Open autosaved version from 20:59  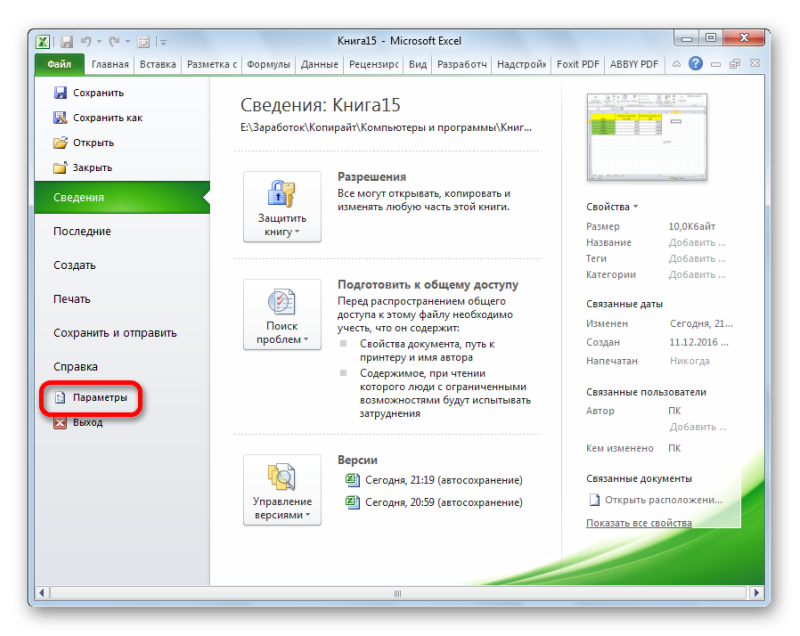[434, 503]
